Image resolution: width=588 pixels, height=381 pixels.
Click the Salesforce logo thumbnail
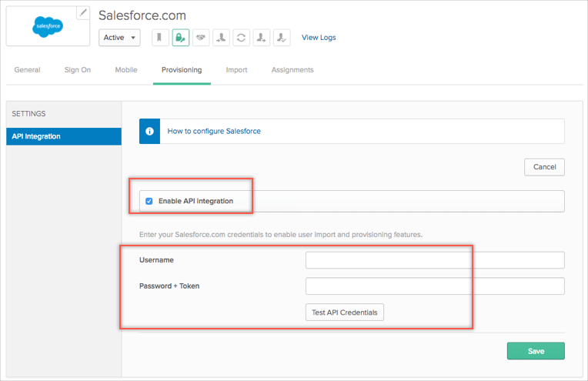click(x=48, y=26)
